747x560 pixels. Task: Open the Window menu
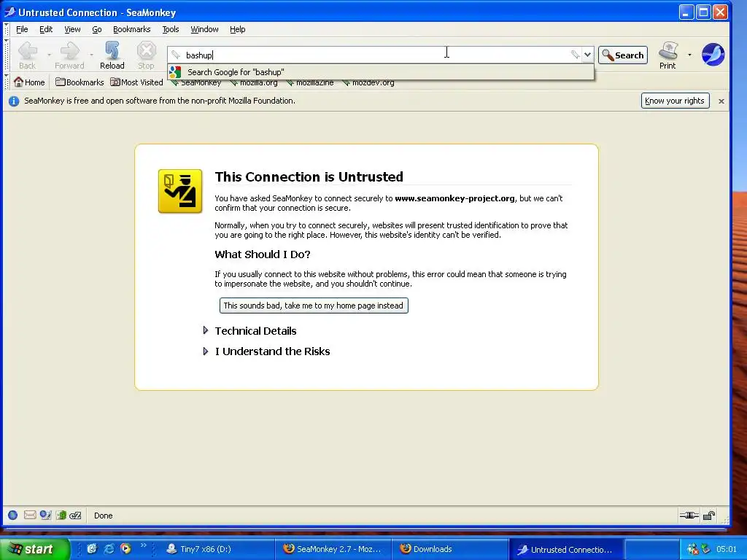[x=204, y=29]
